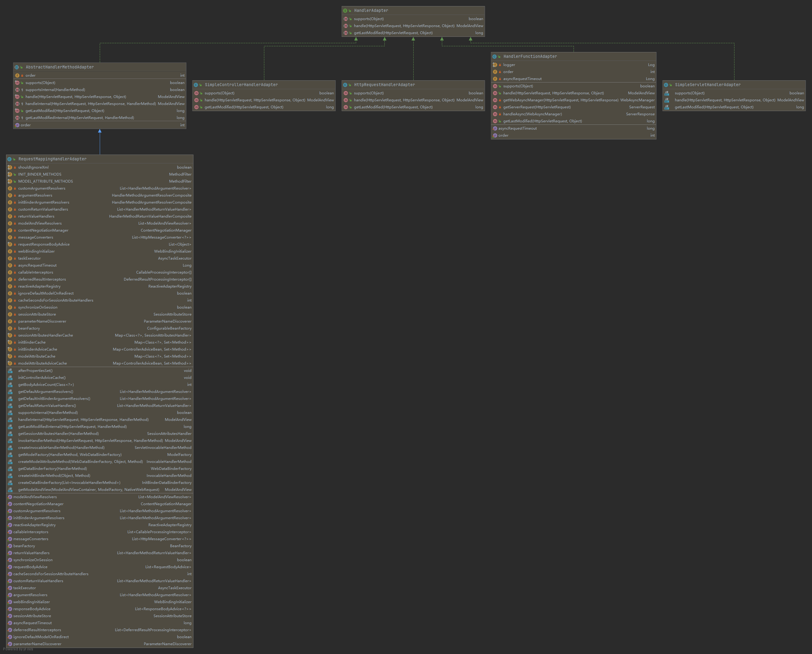
Task: Click method icon beside supports(Object) in SimpleServletHandlerAdapter
Action: 667,93
